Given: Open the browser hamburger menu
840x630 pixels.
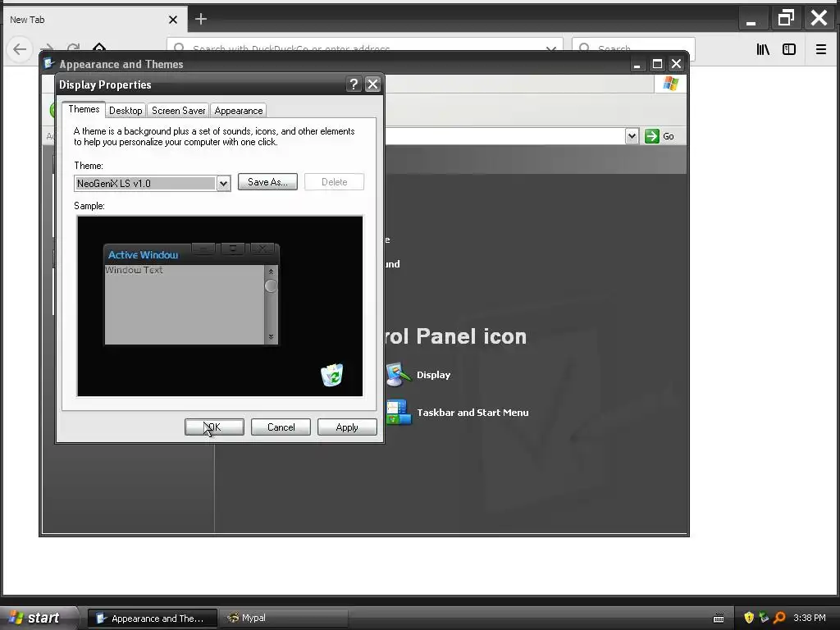Looking at the screenshot, I should (820, 49).
